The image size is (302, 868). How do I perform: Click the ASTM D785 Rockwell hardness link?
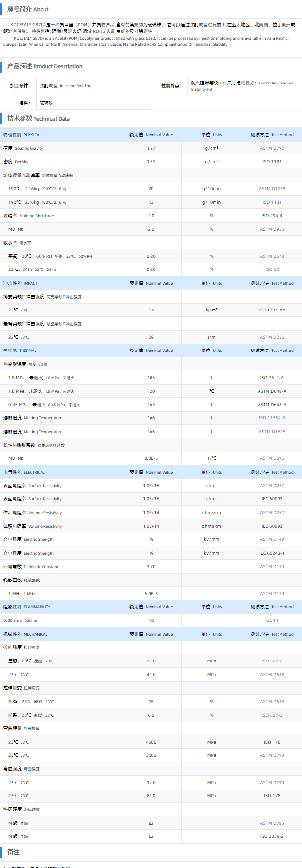pyautogui.click(x=272, y=823)
